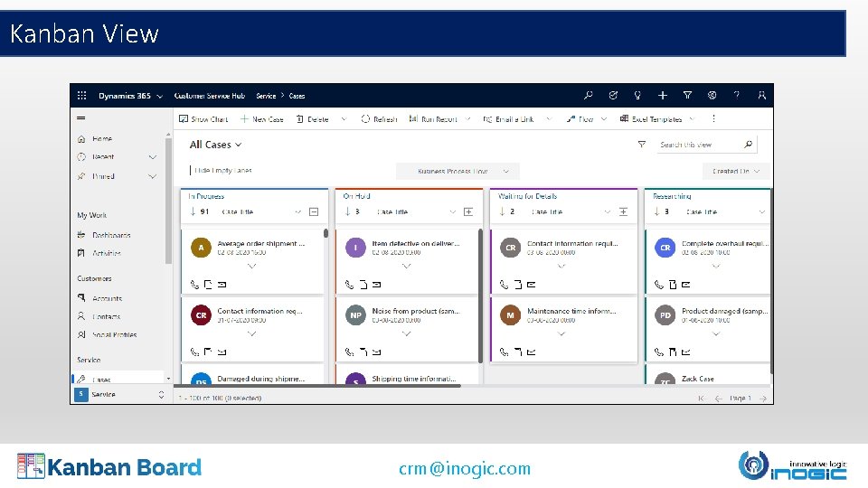868x488 pixels.
Task: Expand the Waiting for Details lane icon
Action: [623, 211]
